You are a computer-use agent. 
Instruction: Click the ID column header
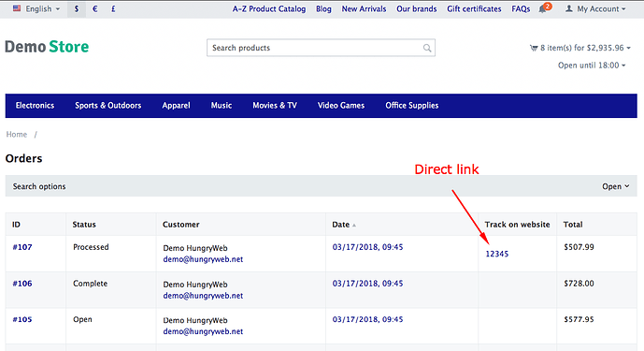click(x=16, y=225)
